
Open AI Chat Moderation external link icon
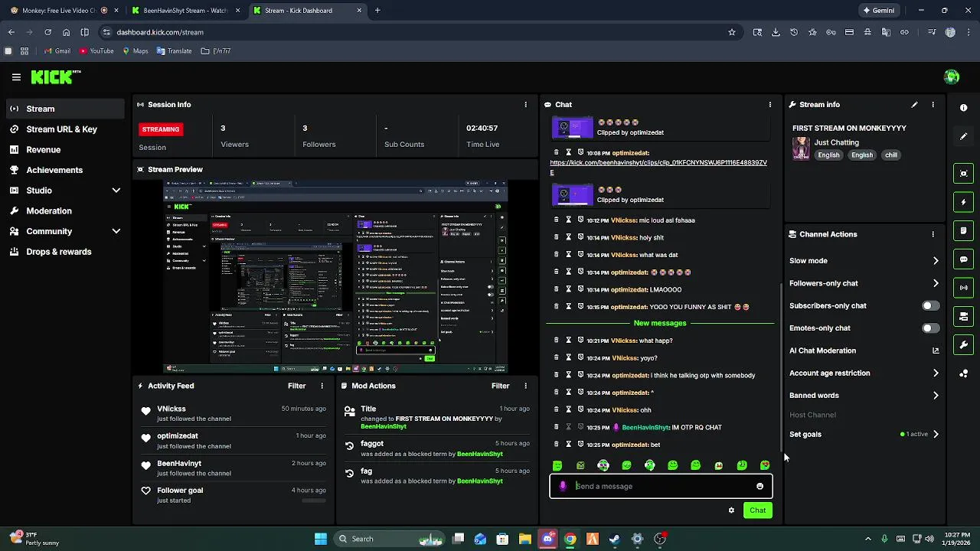point(936,350)
